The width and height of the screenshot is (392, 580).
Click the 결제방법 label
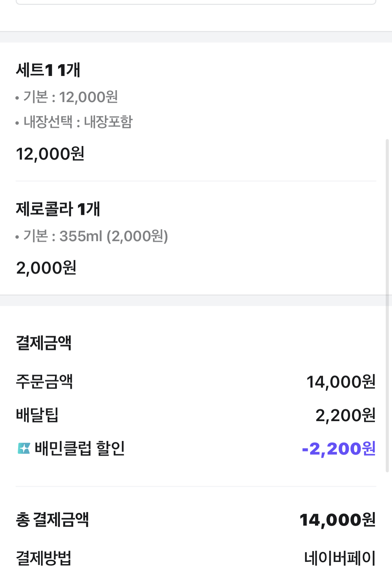[x=44, y=558]
